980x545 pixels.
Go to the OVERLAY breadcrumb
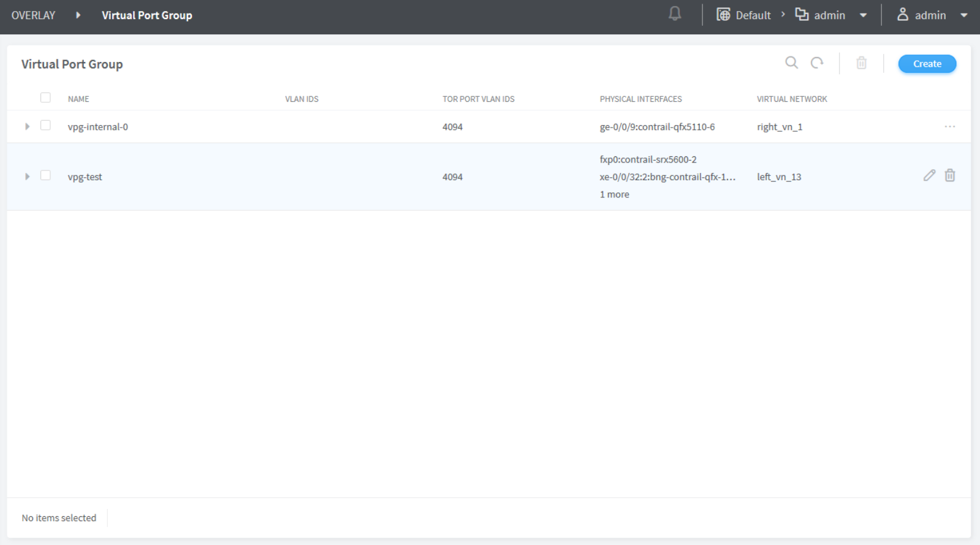click(x=33, y=15)
